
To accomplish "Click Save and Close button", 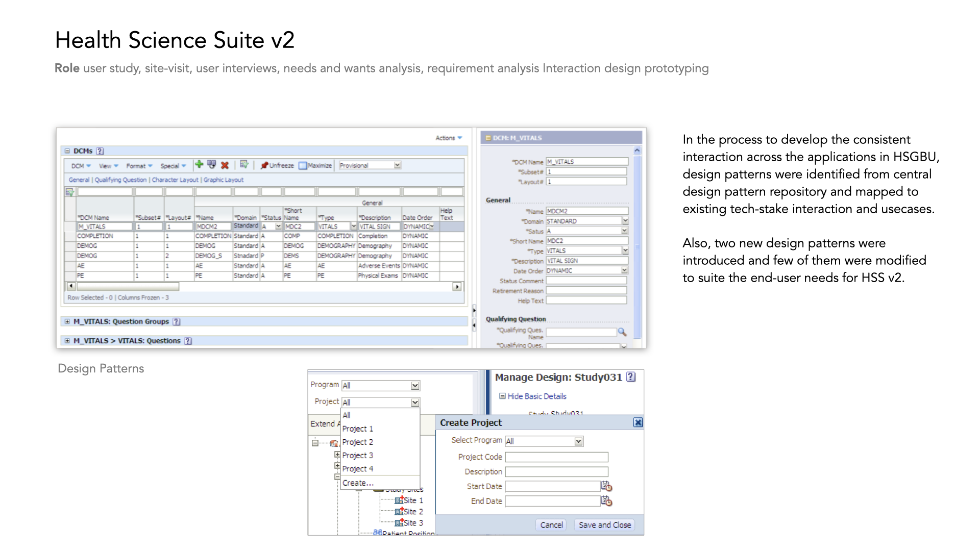I will pos(604,524).
